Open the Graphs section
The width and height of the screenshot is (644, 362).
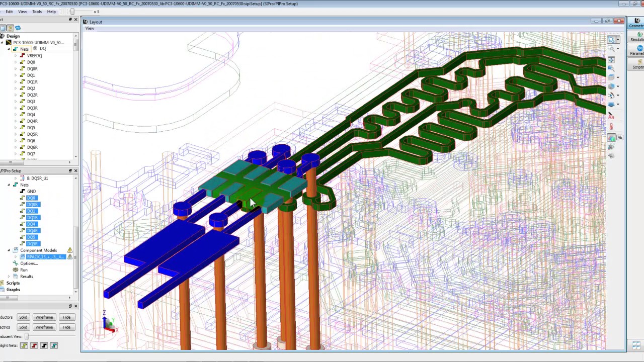point(13,290)
